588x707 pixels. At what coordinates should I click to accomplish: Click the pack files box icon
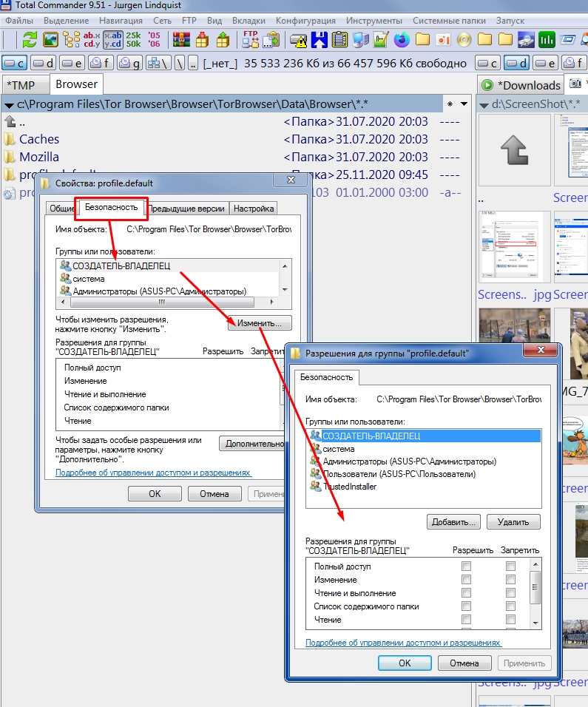click(202, 40)
